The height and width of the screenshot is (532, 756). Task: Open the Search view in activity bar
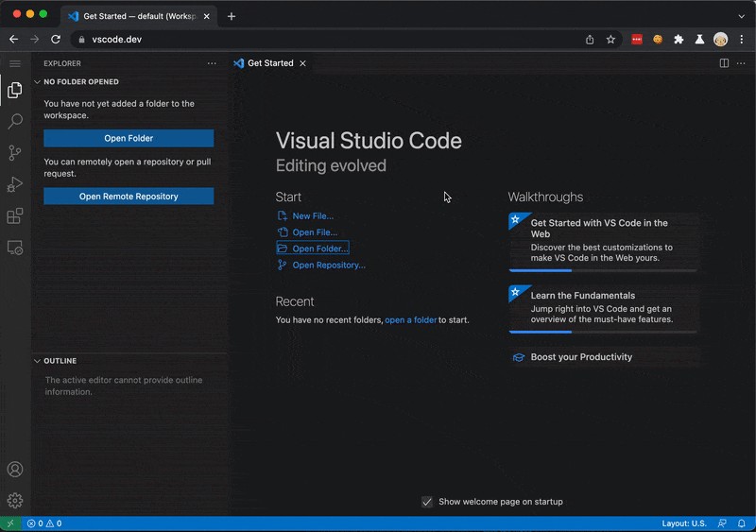pos(15,122)
